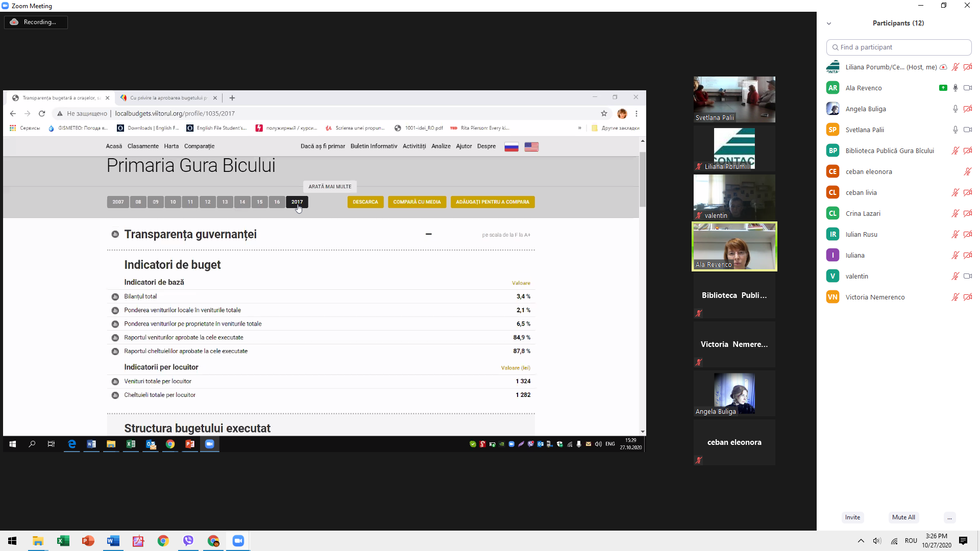Click the Find a participant search field
The height and width of the screenshot is (551, 980).
pyautogui.click(x=899, y=47)
